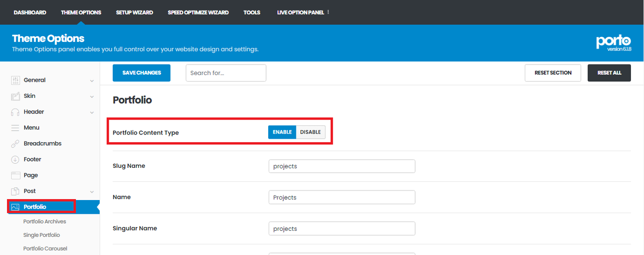Image resolution: width=644 pixels, height=255 pixels.
Task: Expand the Skin section chevron
Action: coord(92,96)
